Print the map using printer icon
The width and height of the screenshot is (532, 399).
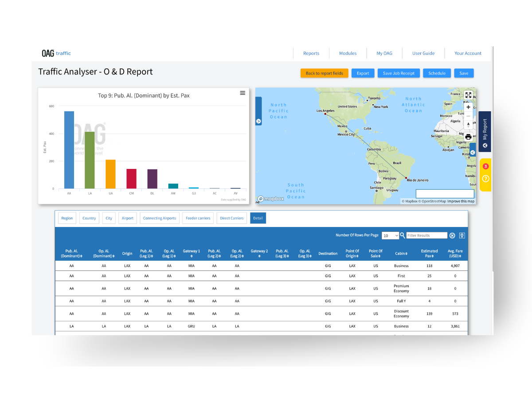[468, 137]
